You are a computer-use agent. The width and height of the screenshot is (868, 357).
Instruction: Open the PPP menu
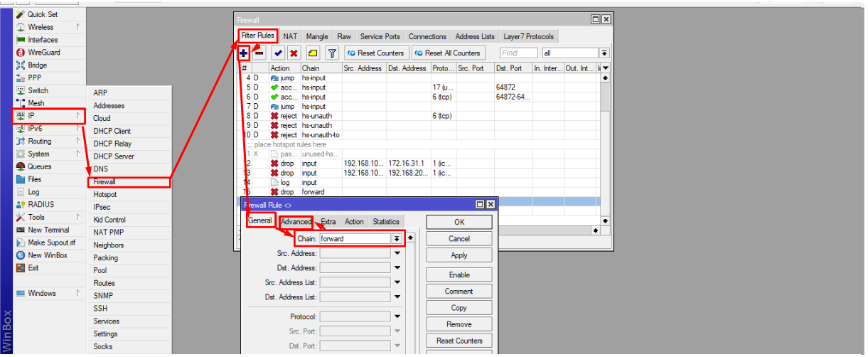[35, 78]
